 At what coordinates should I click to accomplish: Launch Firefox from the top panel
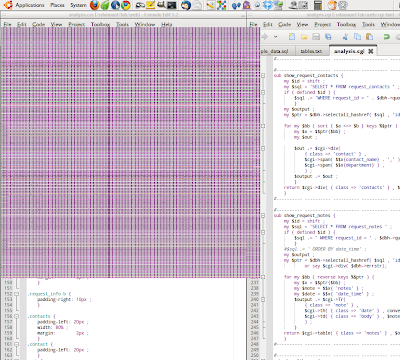(95, 5)
